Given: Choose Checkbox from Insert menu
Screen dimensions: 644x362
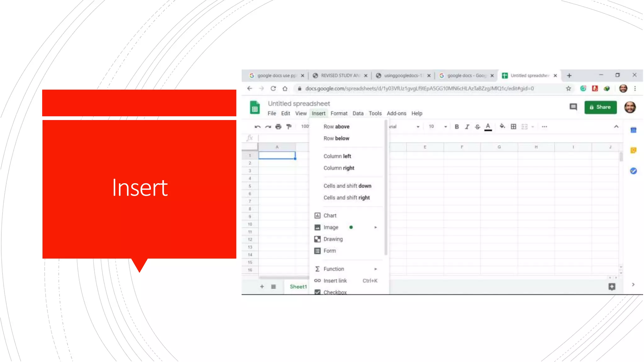Looking at the screenshot, I should [335, 292].
